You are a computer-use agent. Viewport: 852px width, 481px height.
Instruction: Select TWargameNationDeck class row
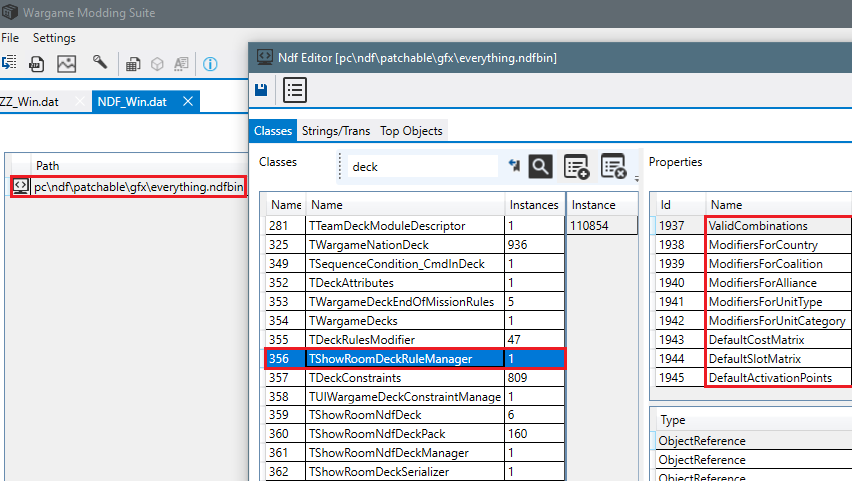click(415, 245)
